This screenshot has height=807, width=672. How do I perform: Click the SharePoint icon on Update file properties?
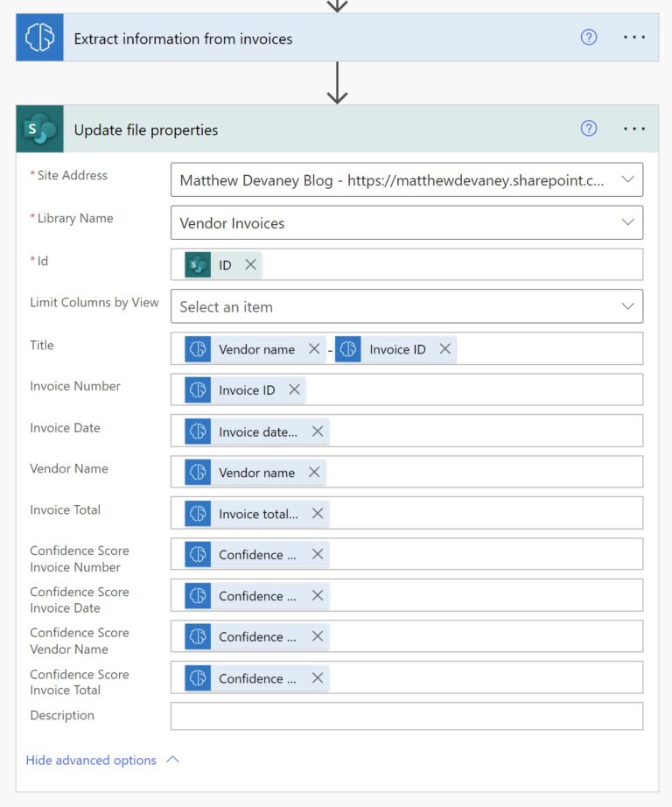38,129
